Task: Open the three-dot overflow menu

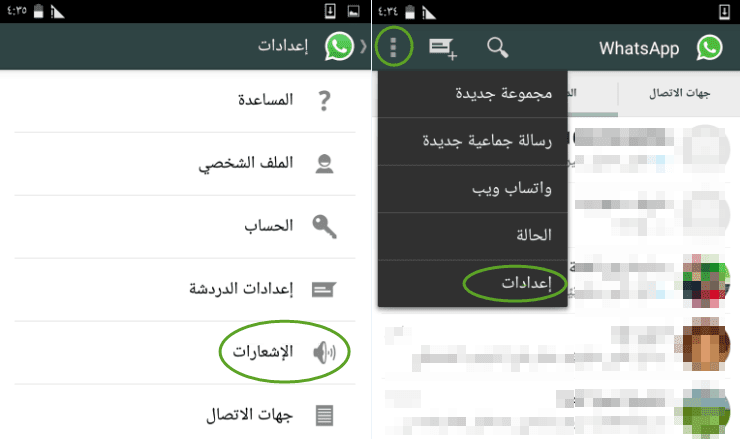Action: pyautogui.click(x=393, y=47)
